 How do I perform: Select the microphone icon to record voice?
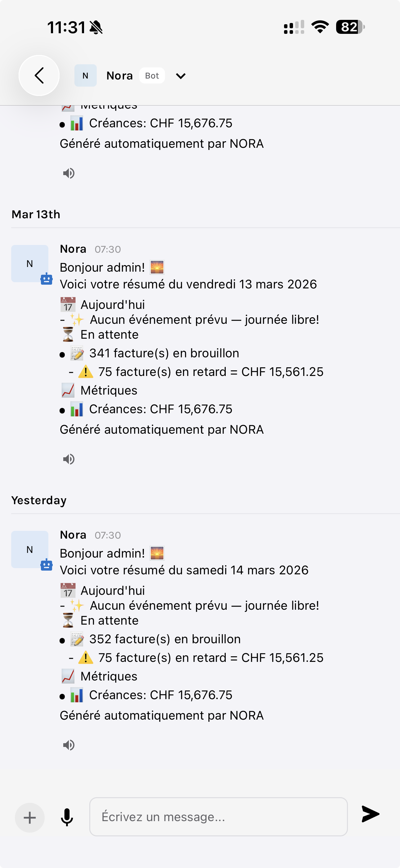(67, 817)
